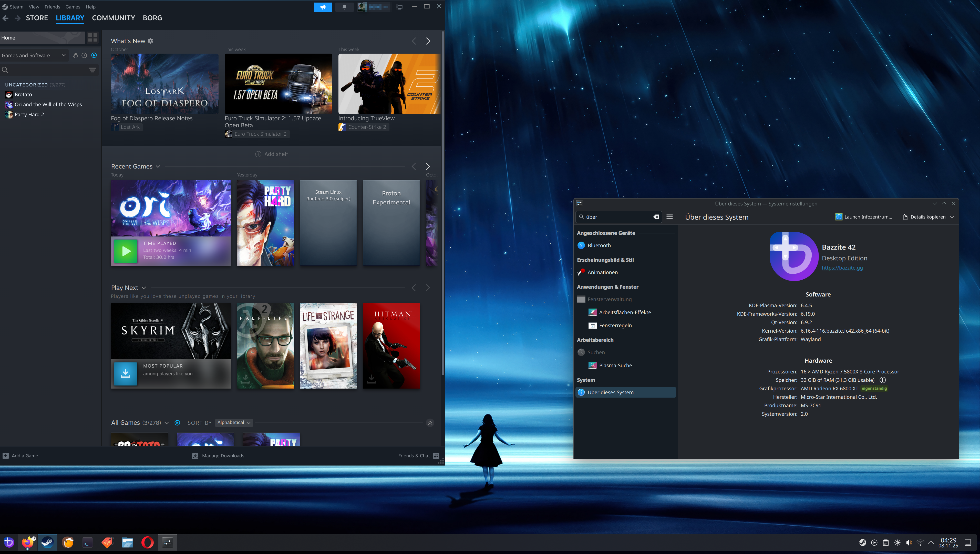This screenshot has height=554, width=980.
Task: Toggle ready-to-play filter beside All Games
Action: (x=177, y=423)
